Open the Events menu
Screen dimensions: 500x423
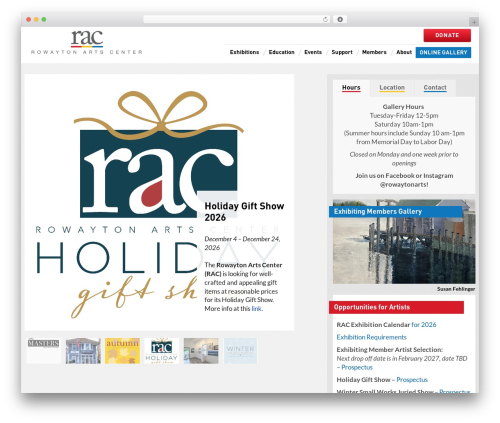313,52
